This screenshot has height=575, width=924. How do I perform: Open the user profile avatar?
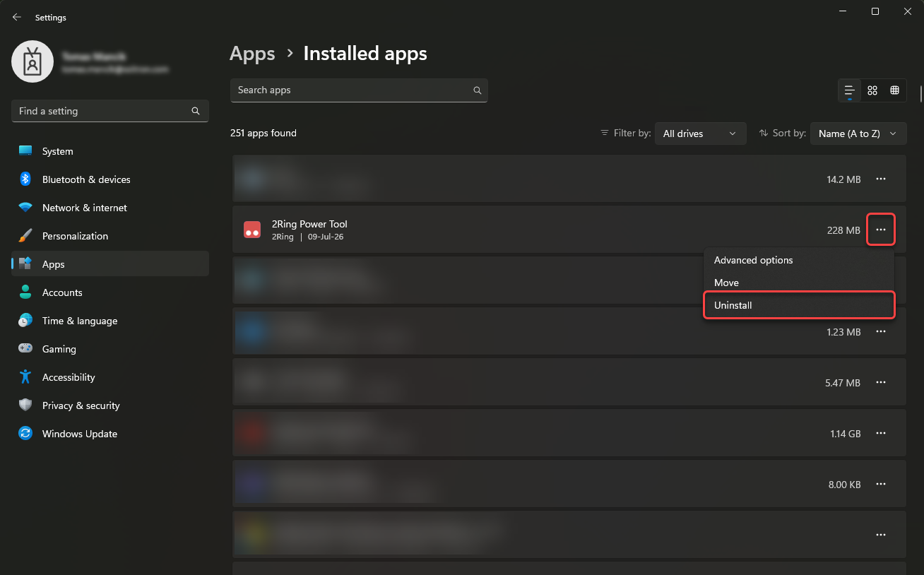click(32, 61)
